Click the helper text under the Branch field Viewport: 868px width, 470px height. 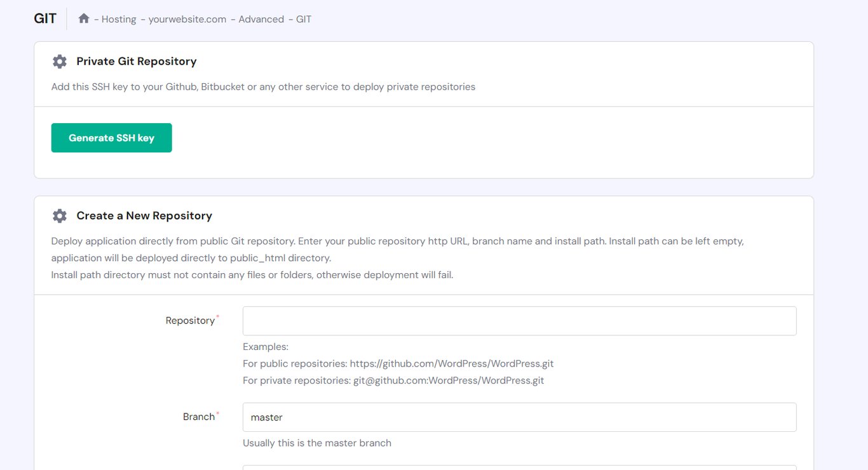click(x=316, y=443)
